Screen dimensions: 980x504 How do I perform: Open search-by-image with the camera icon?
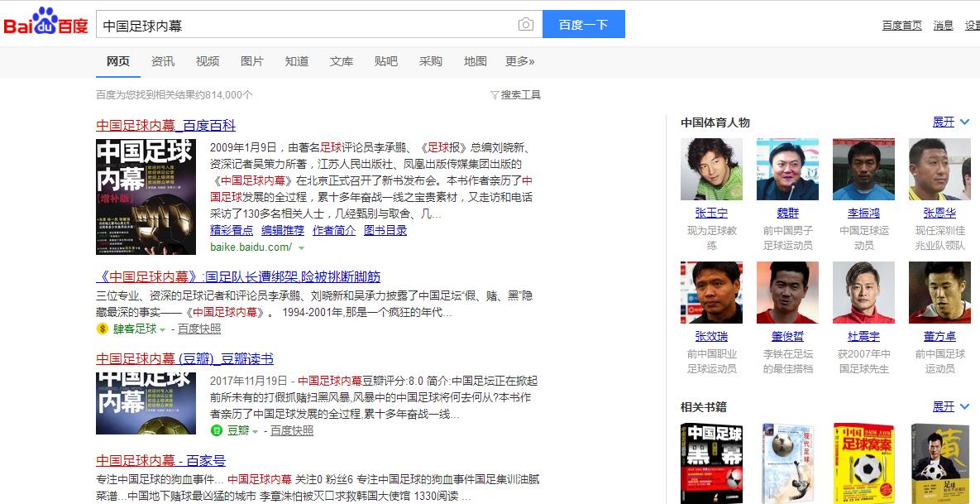[x=526, y=24]
